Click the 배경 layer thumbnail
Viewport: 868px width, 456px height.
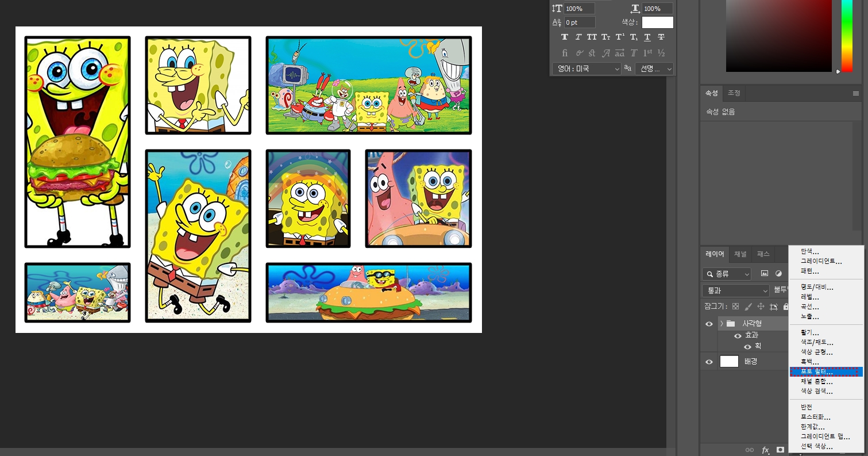coord(729,362)
